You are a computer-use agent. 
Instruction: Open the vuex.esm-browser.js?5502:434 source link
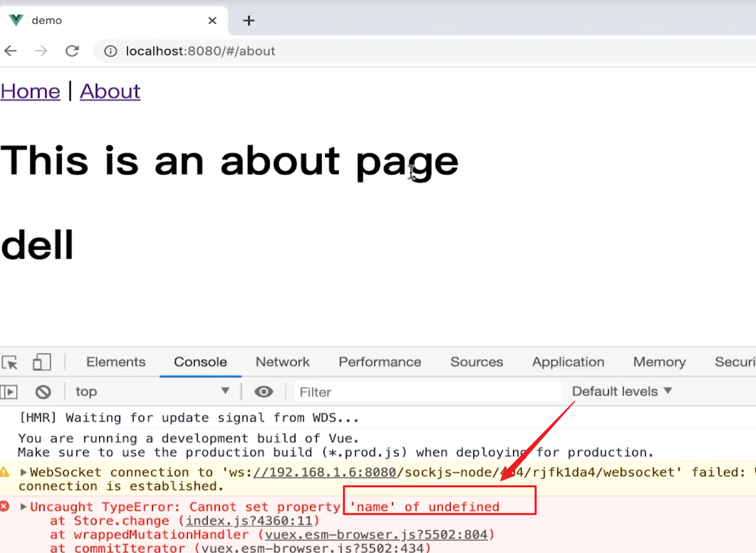[312, 548]
